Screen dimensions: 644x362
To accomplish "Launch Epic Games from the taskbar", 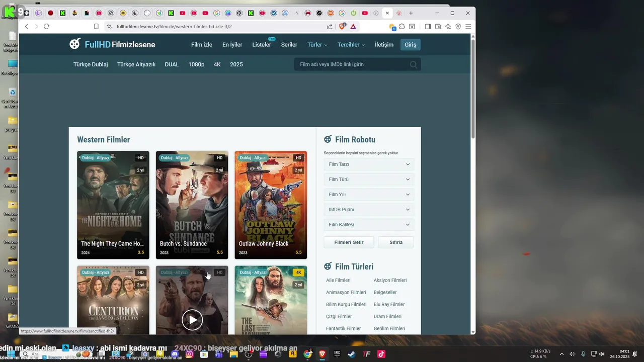I will (x=337, y=354).
